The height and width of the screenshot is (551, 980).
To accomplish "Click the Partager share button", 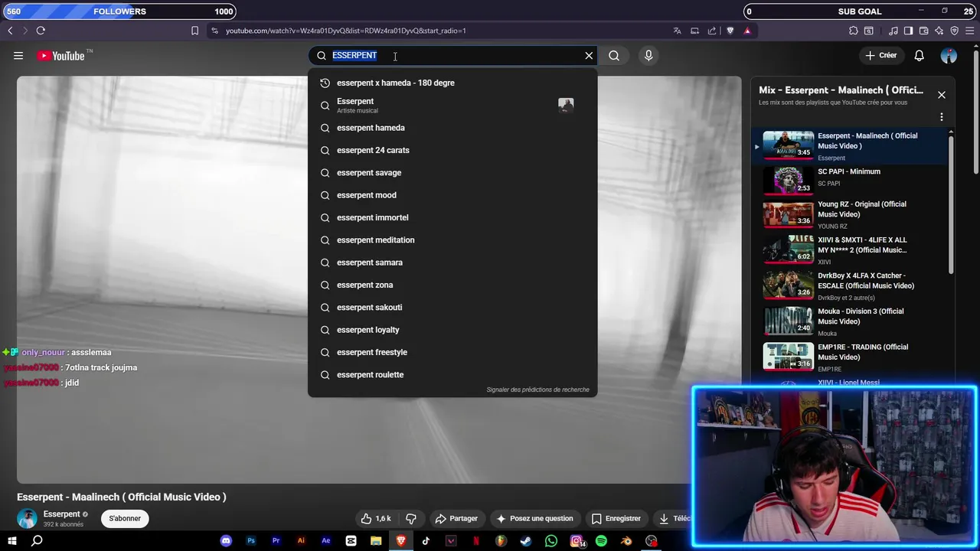I will 456,518.
